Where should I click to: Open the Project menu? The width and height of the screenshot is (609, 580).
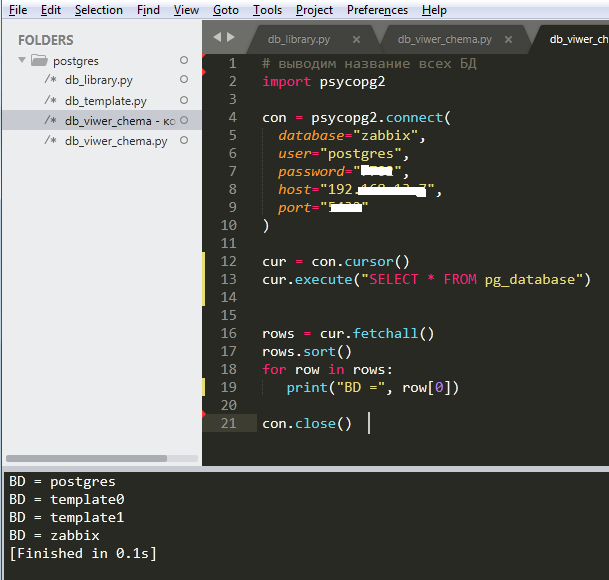[x=314, y=10]
